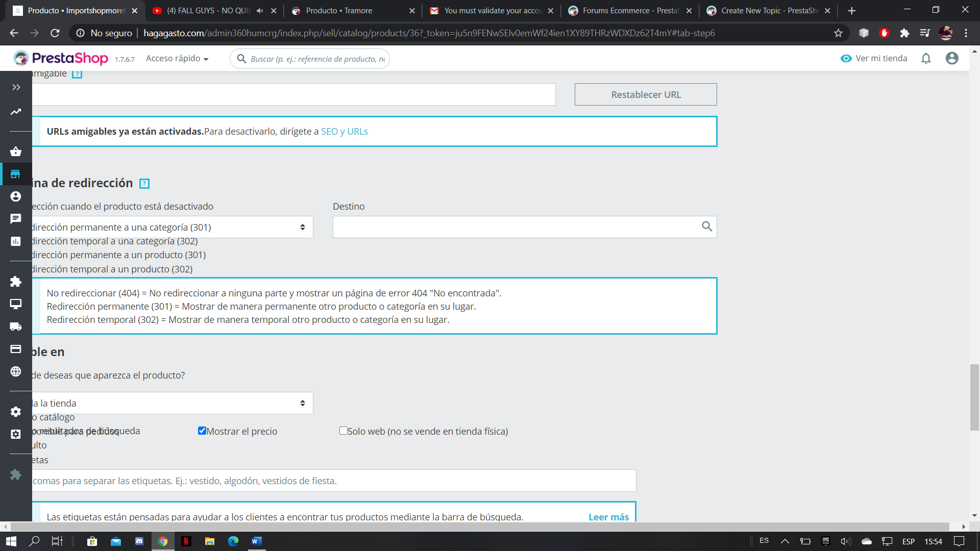
Task: Open the Orders basket sidebar icon
Action: pos(16,152)
